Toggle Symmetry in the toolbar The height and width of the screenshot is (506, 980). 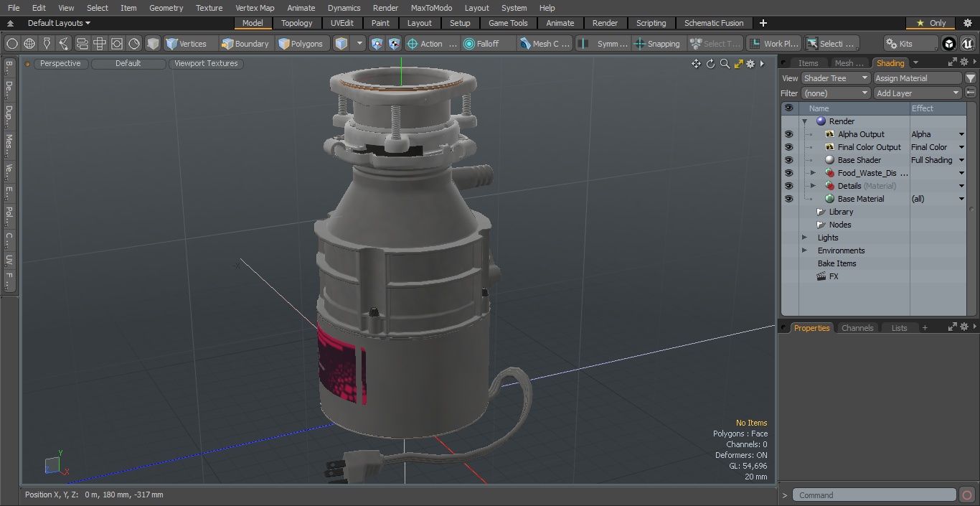click(603, 44)
